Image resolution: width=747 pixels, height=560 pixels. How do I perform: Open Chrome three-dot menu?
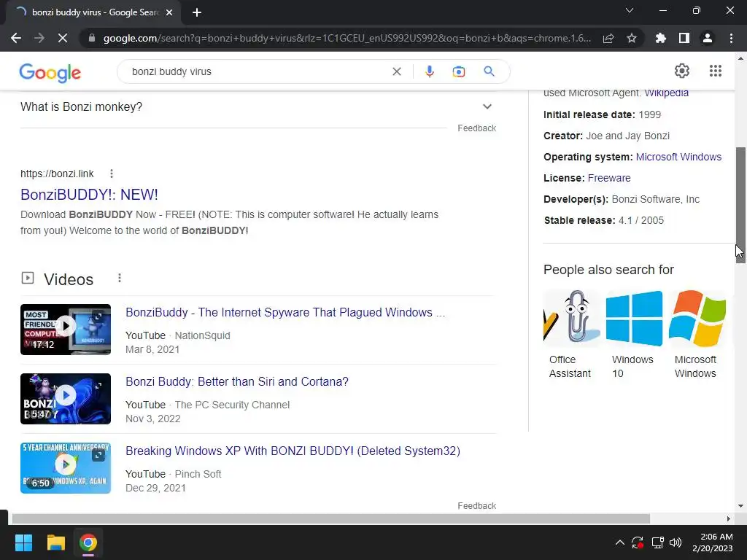click(x=731, y=38)
